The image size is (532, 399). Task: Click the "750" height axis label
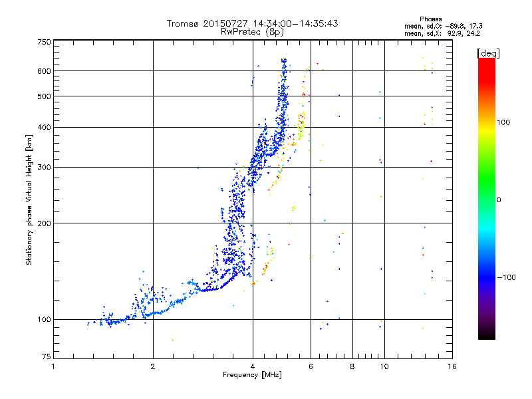click(44, 42)
